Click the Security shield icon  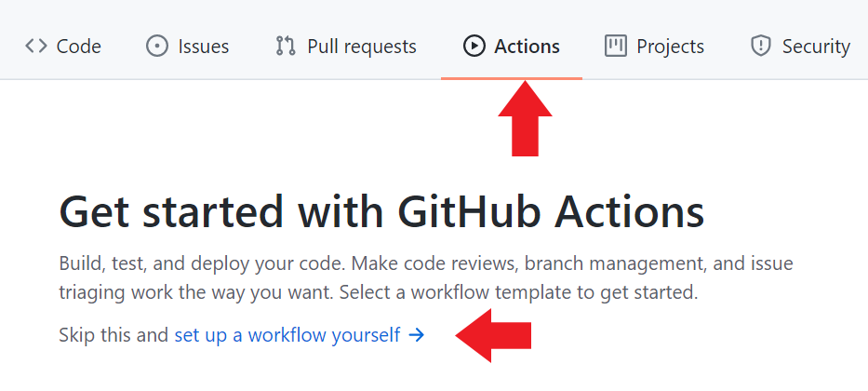[761, 46]
